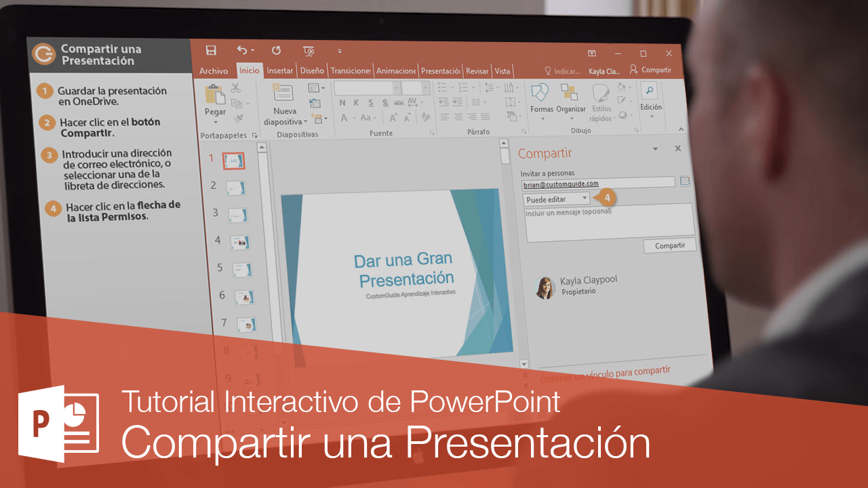Click the Increase font size icon

[394, 118]
